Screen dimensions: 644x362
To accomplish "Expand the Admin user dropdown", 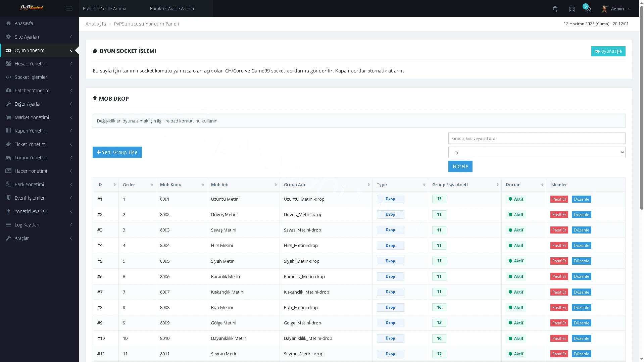I will [x=615, y=9].
